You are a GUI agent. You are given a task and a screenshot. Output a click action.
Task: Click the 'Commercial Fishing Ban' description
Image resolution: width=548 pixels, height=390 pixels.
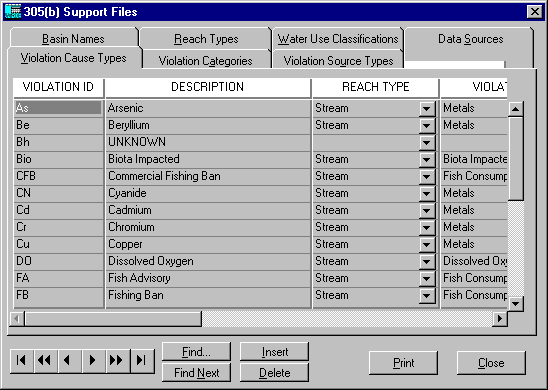pyautogui.click(x=208, y=176)
